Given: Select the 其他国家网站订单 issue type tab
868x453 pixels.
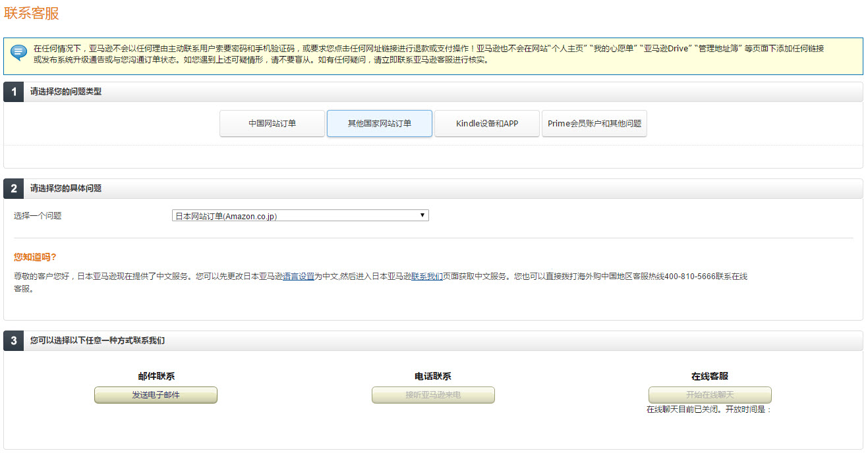Looking at the screenshot, I should (380, 123).
